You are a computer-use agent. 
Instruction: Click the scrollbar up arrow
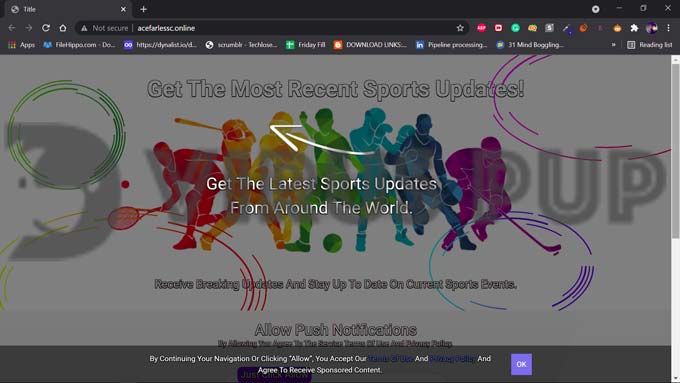676,59
